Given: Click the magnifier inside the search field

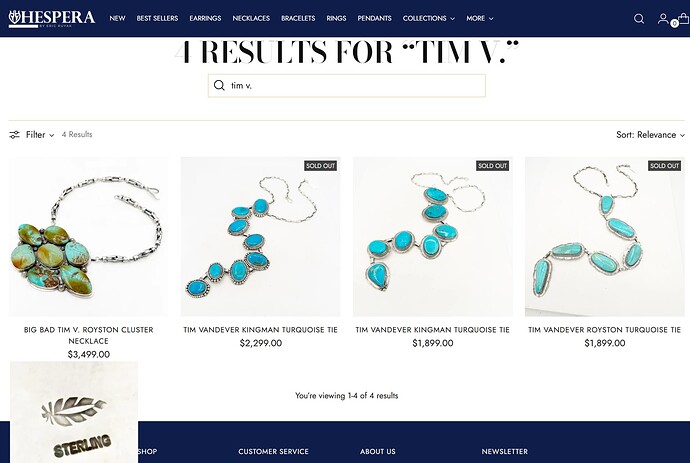Looking at the screenshot, I should [x=219, y=85].
